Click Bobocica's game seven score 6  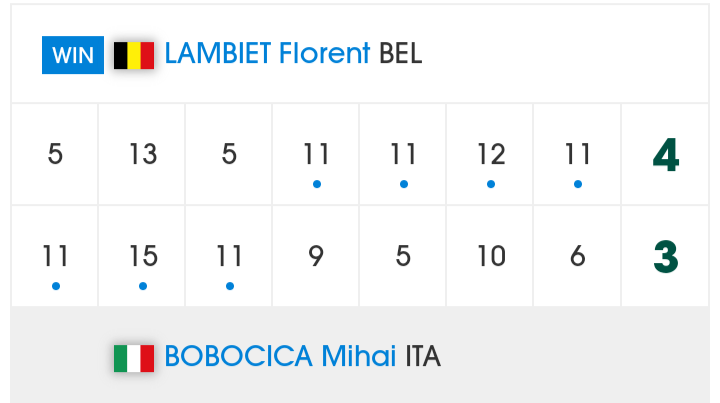pyautogui.click(x=578, y=256)
